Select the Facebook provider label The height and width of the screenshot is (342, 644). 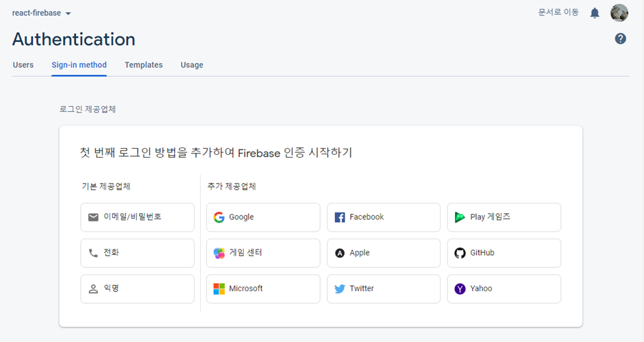coord(367,217)
